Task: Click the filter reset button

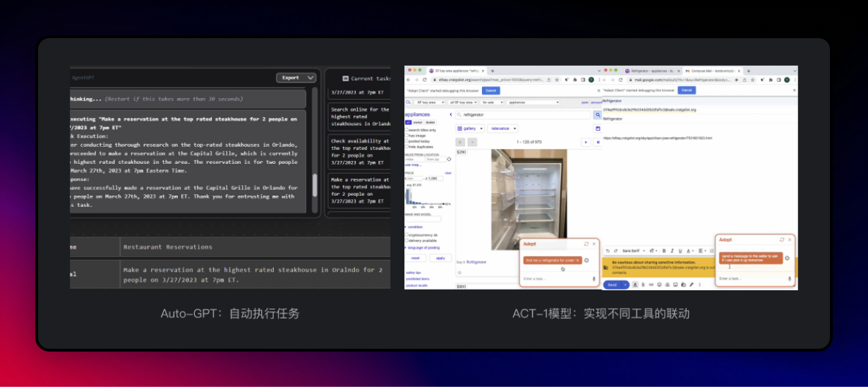Action: [415, 258]
